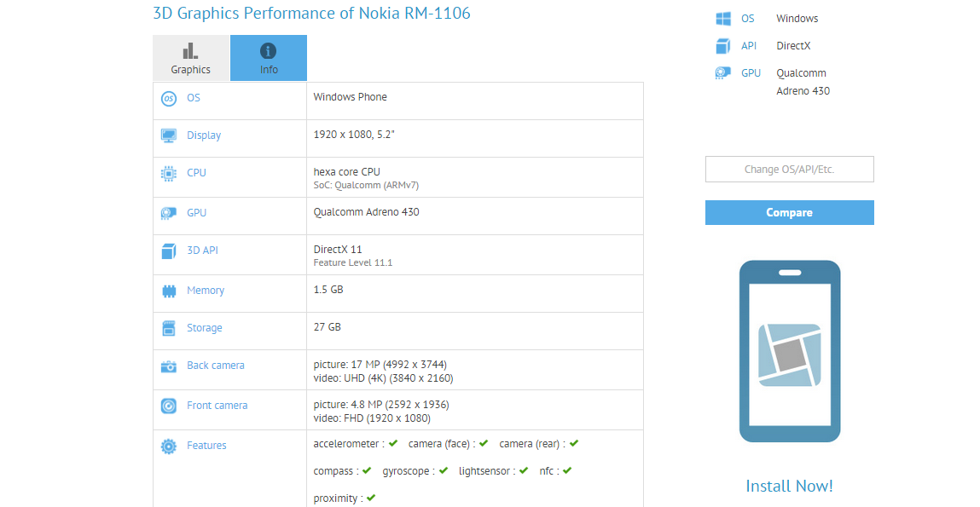Click the proximity green checkmark
980x507 pixels.
coord(371,498)
